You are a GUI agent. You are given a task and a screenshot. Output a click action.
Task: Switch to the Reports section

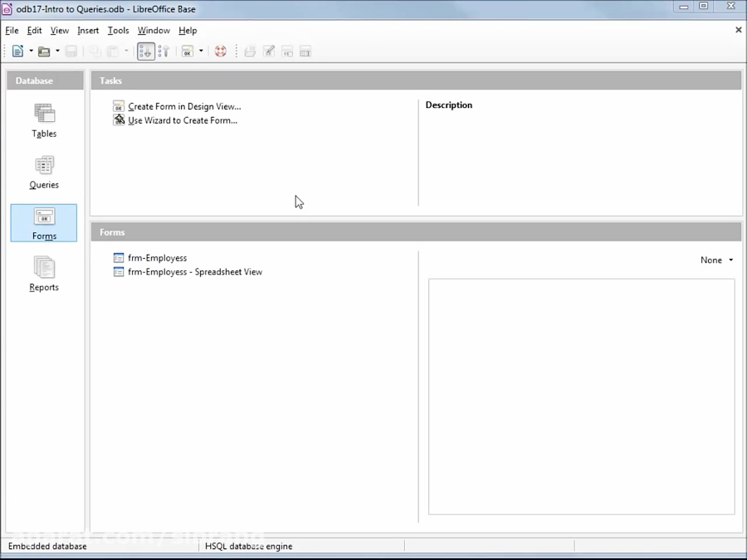click(x=43, y=274)
